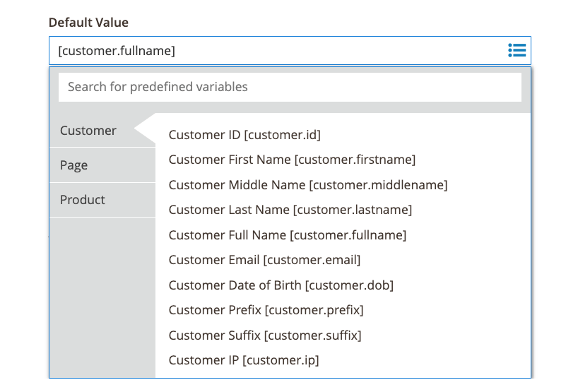Select Customer Date of Birth variable
The image size is (578, 392).
pyautogui.click(x=281, y=285)
